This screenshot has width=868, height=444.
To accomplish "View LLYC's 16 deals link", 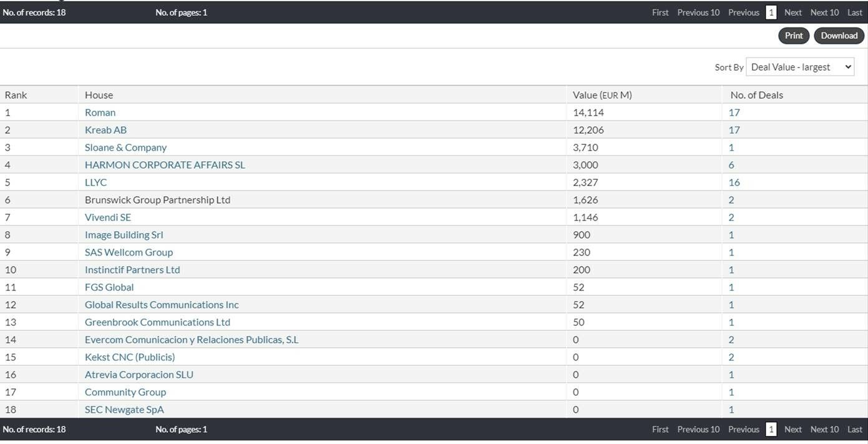I will click(x=734, y=182).
